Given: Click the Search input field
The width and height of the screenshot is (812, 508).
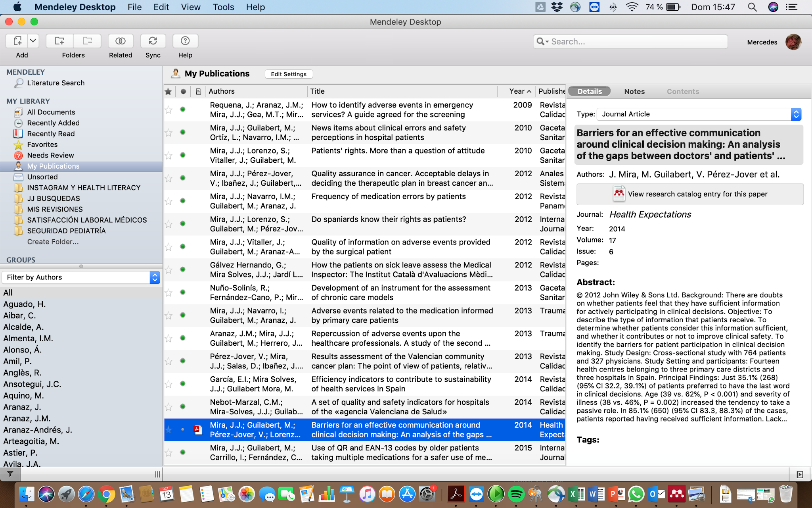Looking at the screenshot, I should click(634, 42).
